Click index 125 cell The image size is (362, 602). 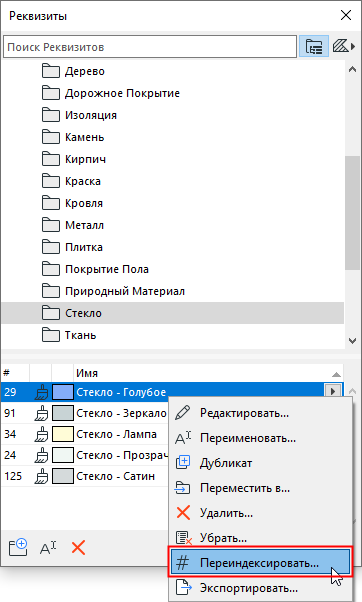point(13,476)
